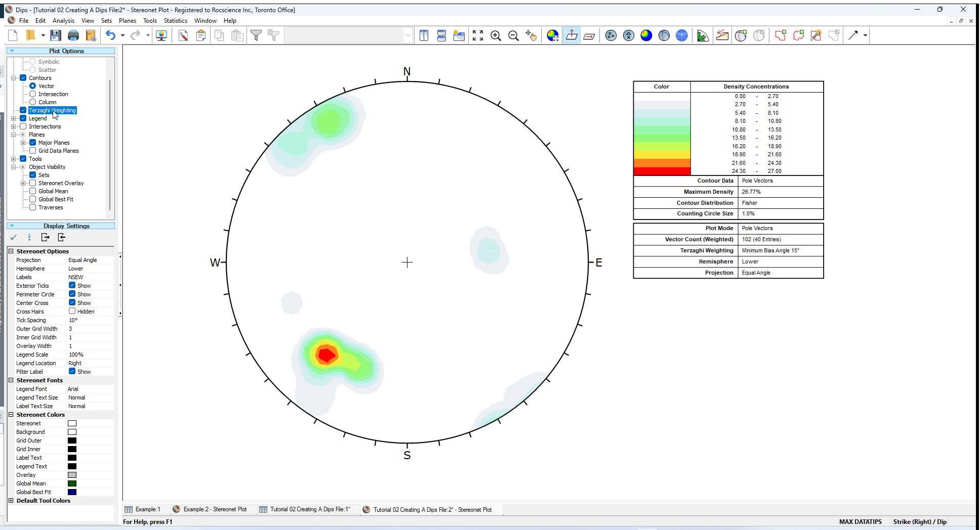
Task: Open the Zoom In tool
Action: (x=496, y=35)
